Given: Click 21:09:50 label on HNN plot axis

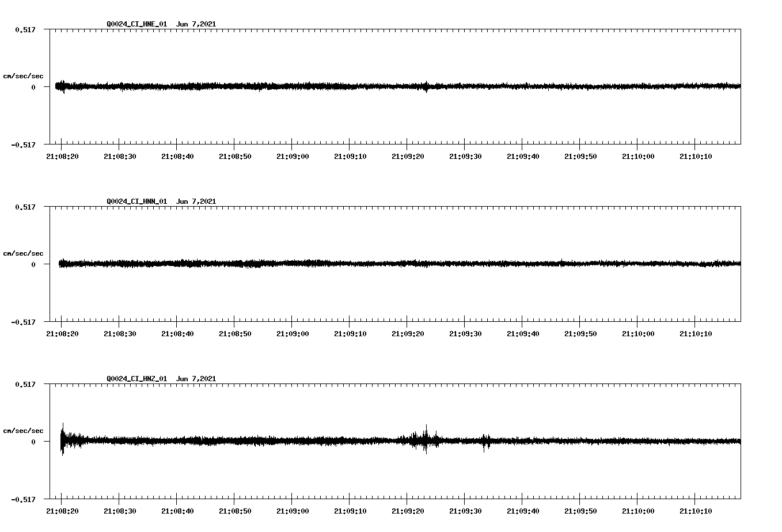Looking at the screenshot, I should click(x=580, y=334).
